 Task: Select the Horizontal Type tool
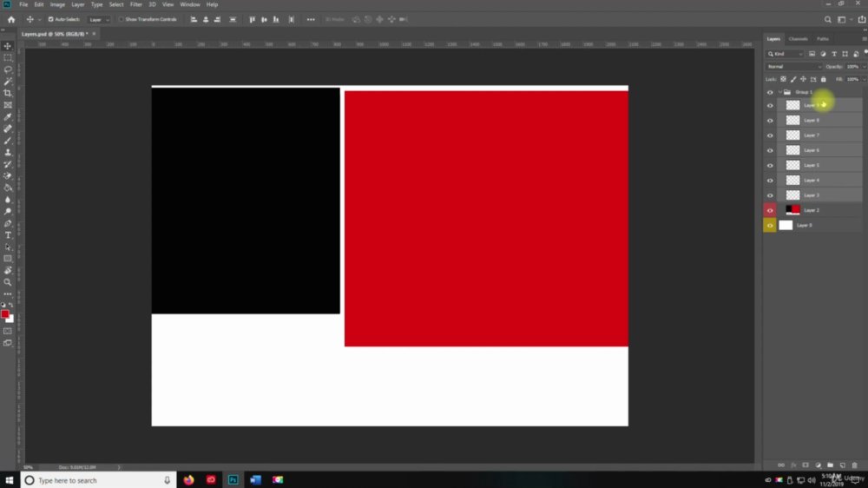click(x=8, y=235)
